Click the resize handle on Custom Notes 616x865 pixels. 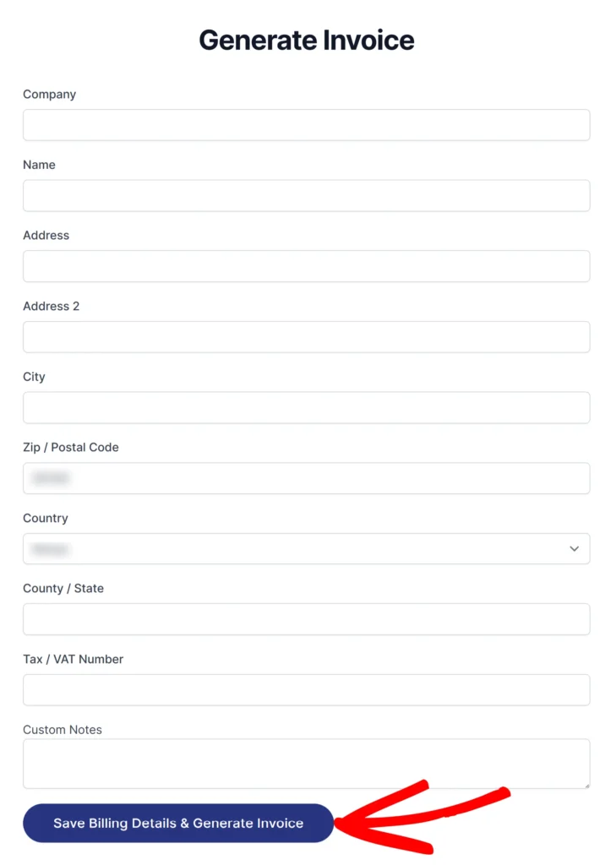pyautogui.click(x=586, y=784)
